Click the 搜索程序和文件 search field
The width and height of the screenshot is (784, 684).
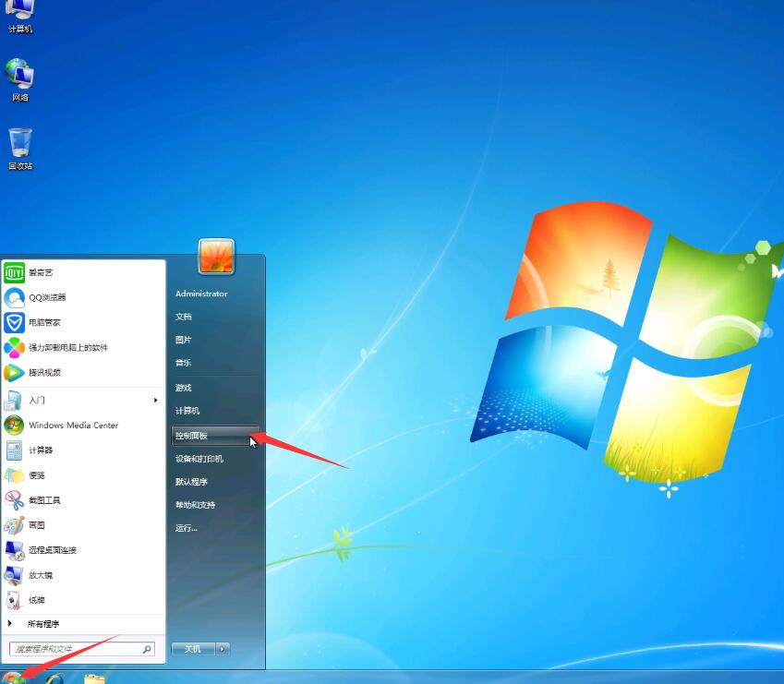pos(82,649)
